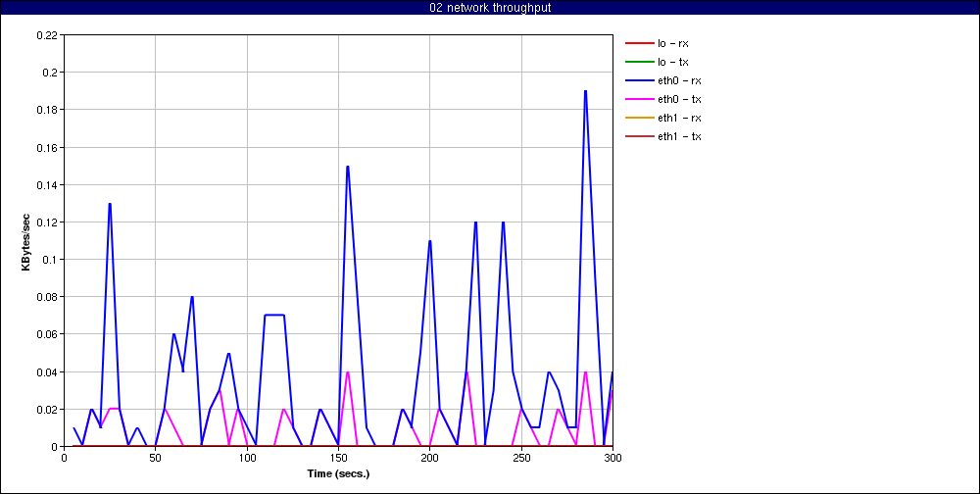
Task: Click the 0.22 y-axis tick label
Action: click(47, 35)
